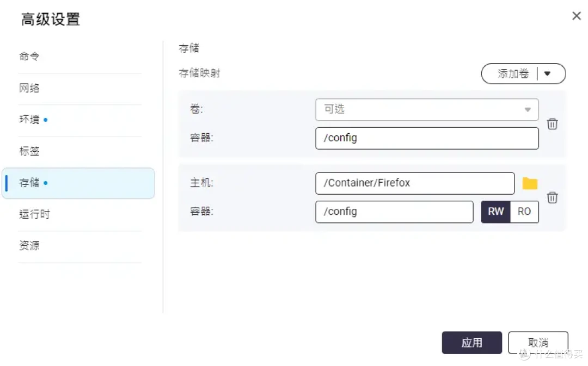Edit the container path beside RW
The height and width of the screenshot is (366, 588).
(x=394, y=212)
